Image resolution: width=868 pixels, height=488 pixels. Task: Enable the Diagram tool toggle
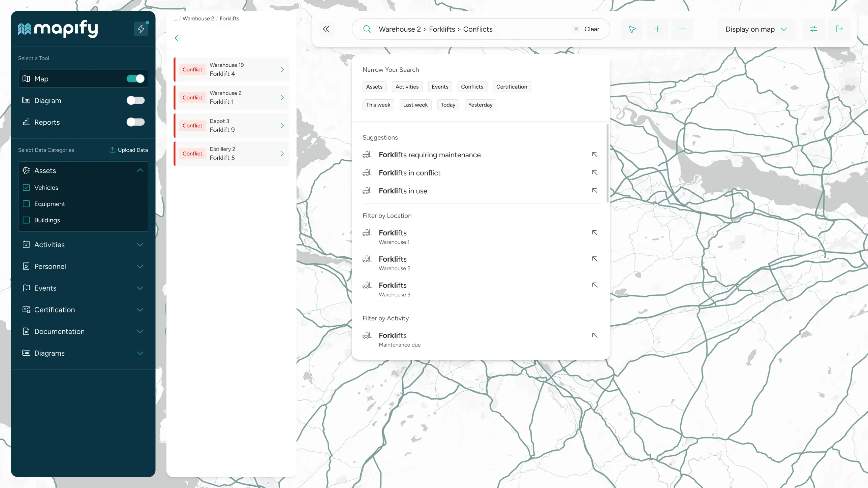(x=135, y=100)
